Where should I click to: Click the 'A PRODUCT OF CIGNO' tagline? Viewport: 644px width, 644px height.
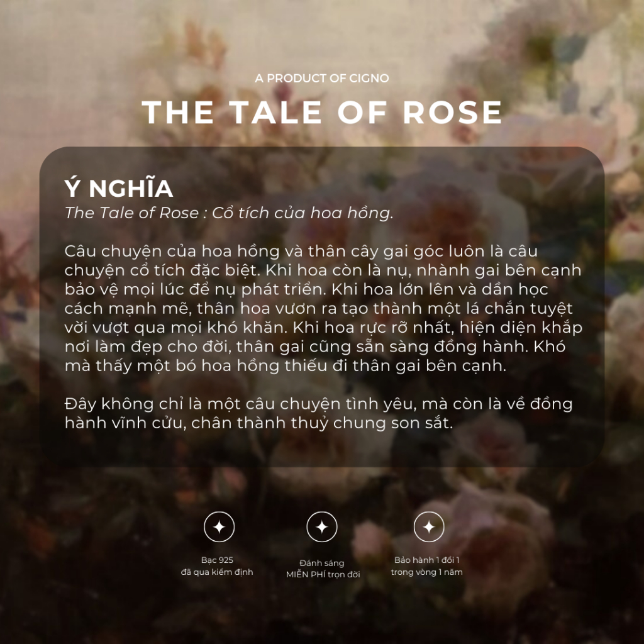[x=322, y=79]
